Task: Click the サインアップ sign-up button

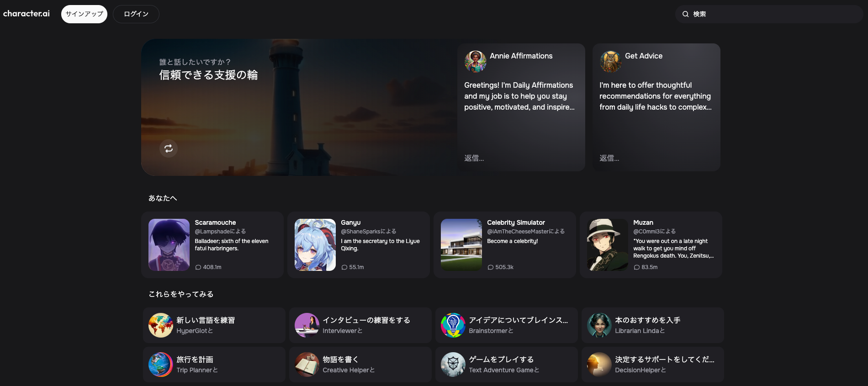Action: (84, 14)
